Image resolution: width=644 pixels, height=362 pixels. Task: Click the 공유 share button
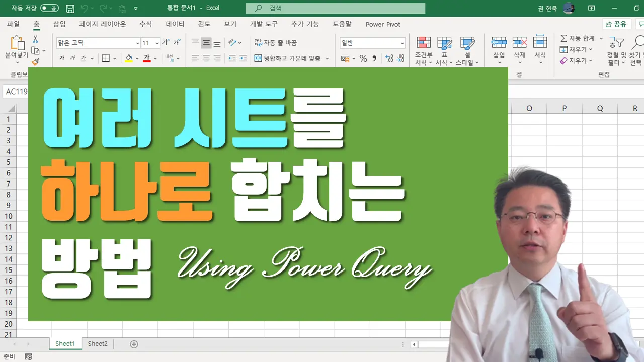616,24
